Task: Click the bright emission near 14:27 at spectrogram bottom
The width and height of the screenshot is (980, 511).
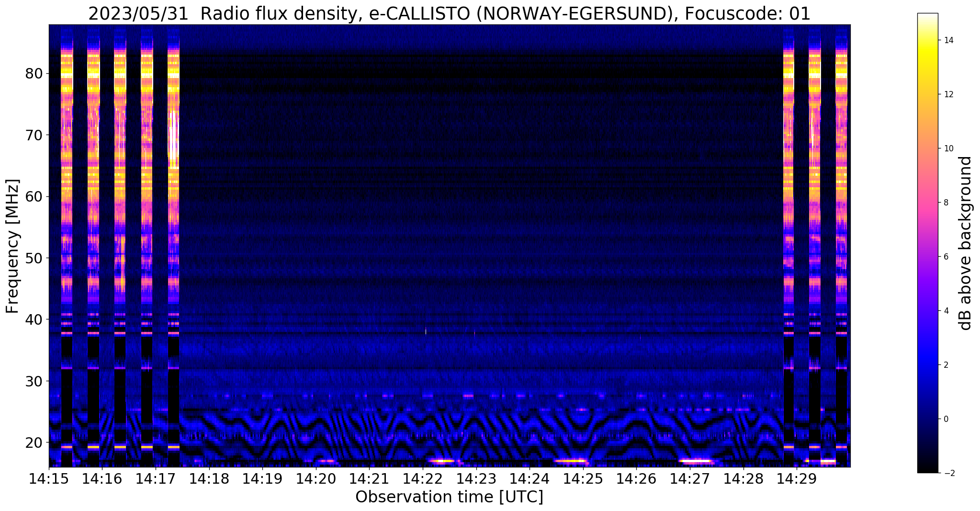Action: pos(697,461)
